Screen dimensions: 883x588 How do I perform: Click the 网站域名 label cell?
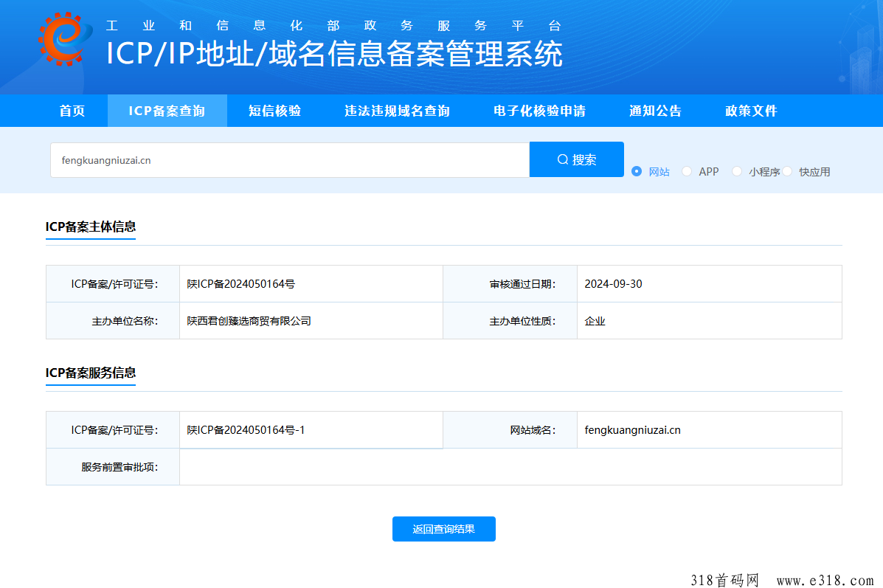510,429
